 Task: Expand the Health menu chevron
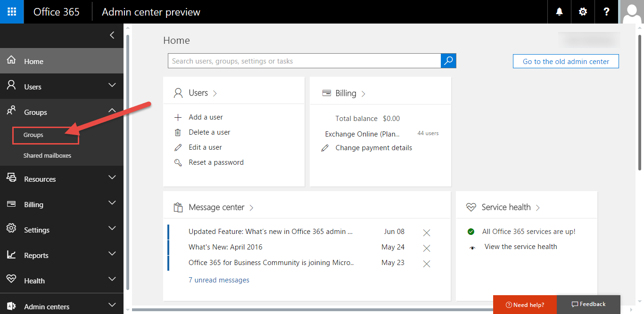point(112,279)
